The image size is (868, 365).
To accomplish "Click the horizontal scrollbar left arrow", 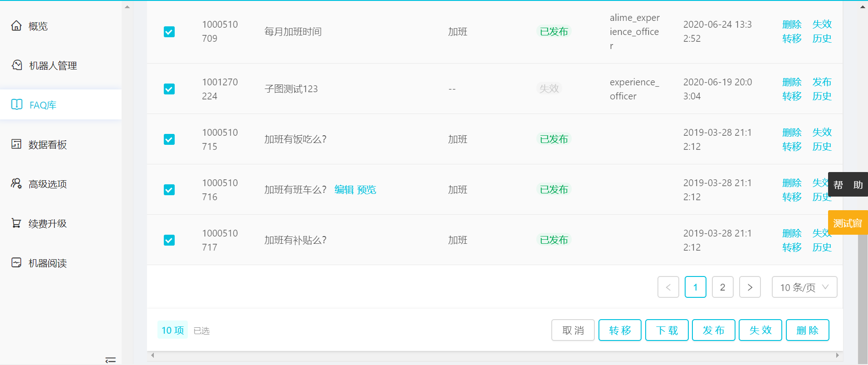I will tap(152, 355).
